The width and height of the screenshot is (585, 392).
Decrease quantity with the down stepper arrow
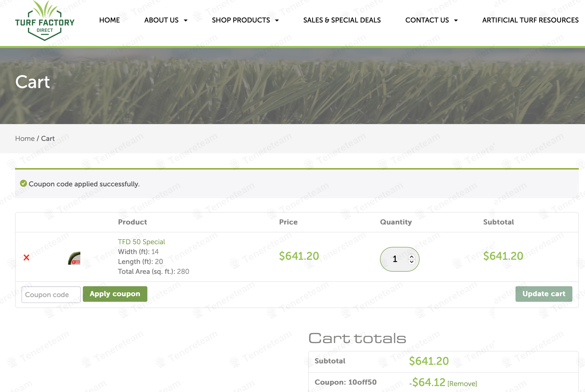point(411,262)
